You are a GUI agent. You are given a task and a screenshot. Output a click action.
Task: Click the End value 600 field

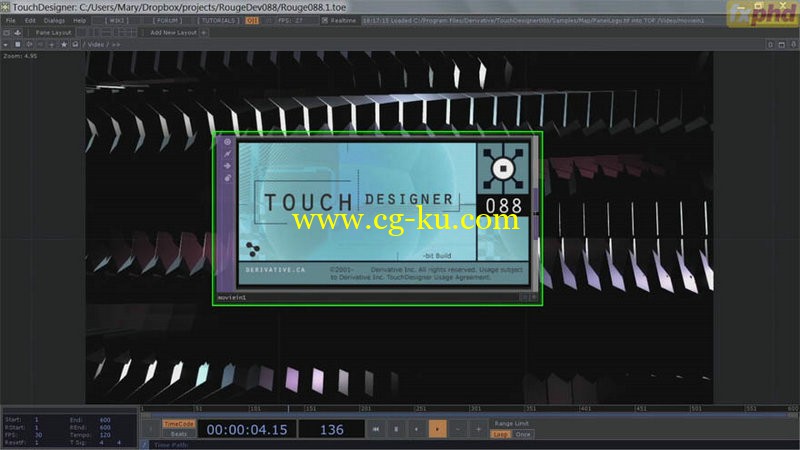coord(105,420)
